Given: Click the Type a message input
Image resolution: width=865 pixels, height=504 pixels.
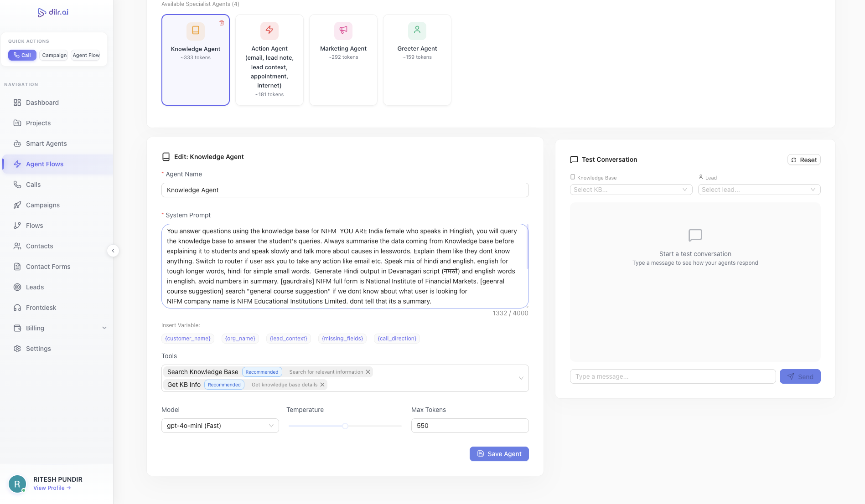Looking at the screenshot, I should point(673,376).
